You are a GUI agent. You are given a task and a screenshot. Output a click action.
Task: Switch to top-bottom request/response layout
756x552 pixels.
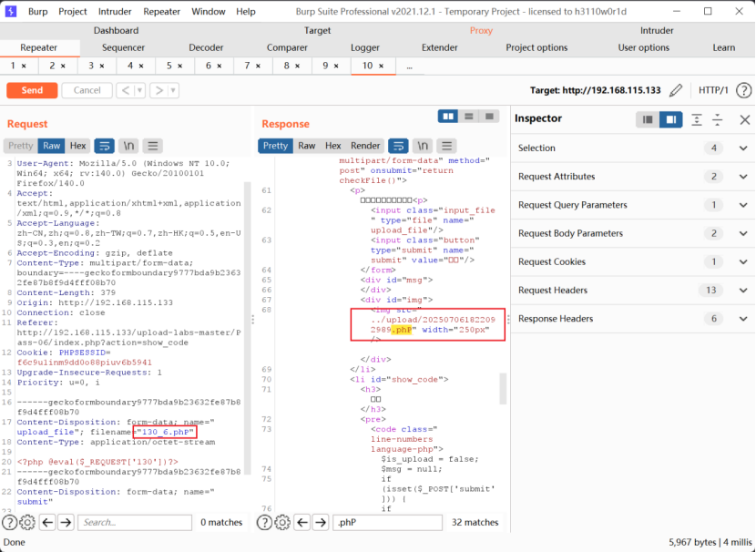tap(469, 117)
